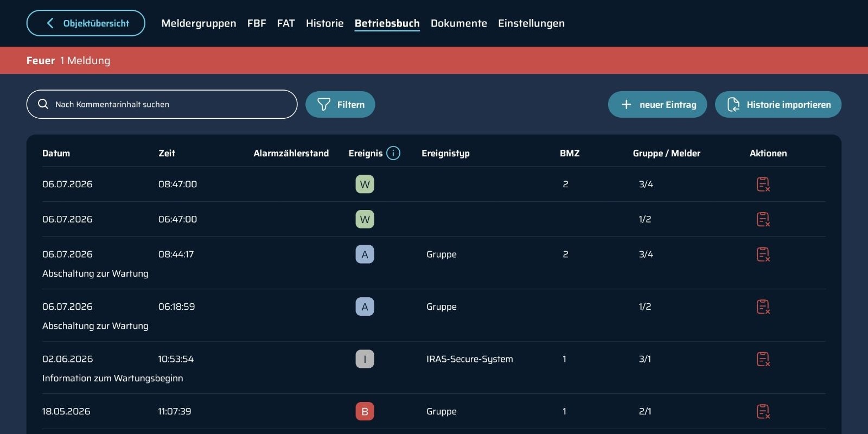Click the action icon in the 18.05.2026 row
868x434 pixels.
pos(763,411)
